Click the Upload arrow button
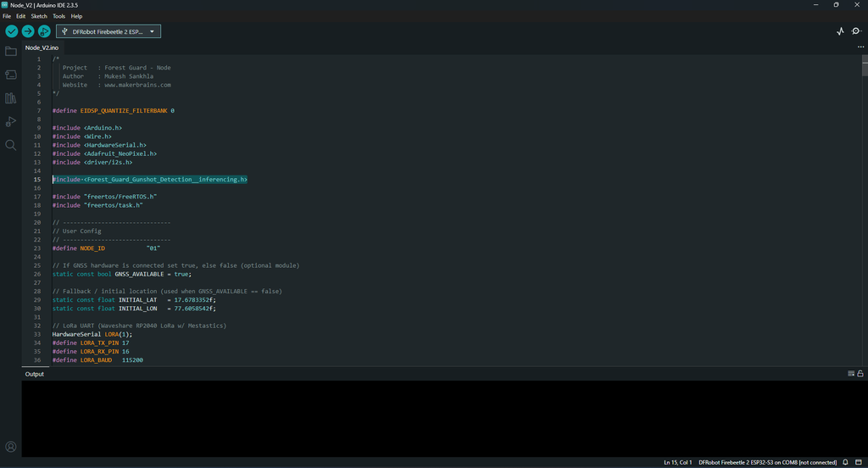Viewport: 868px width, 468px height. (x=28, y=31)
